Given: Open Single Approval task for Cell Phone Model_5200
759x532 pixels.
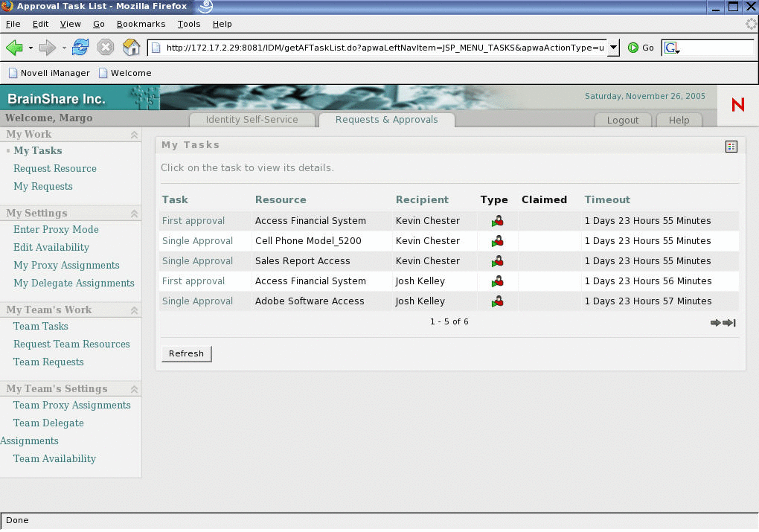Looking at the screenshot, I should (197, 241).
